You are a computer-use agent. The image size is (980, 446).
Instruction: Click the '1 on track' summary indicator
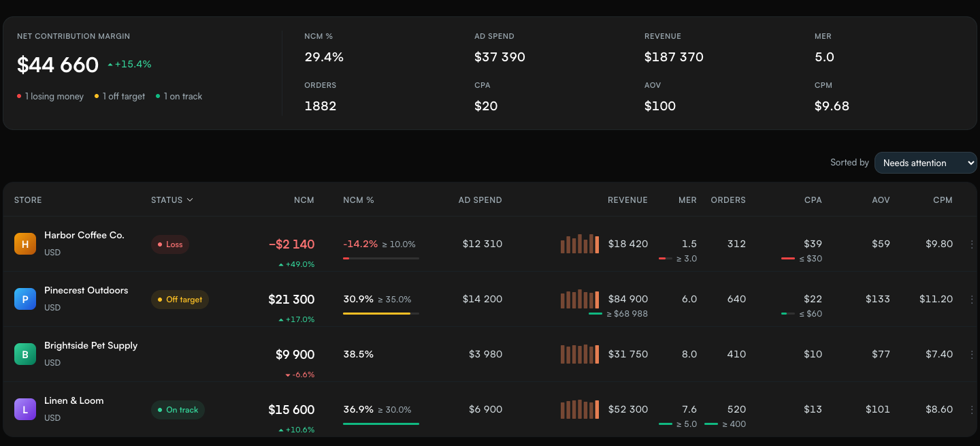179,97
